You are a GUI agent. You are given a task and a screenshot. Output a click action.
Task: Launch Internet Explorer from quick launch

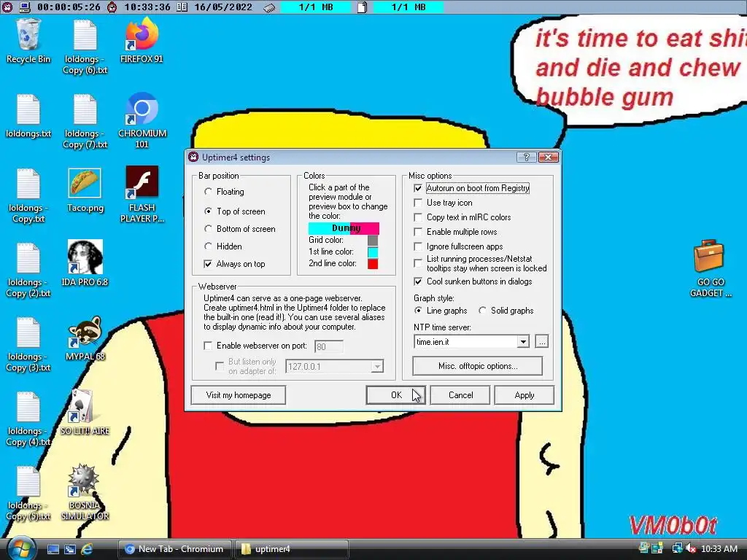pos(87,549)
